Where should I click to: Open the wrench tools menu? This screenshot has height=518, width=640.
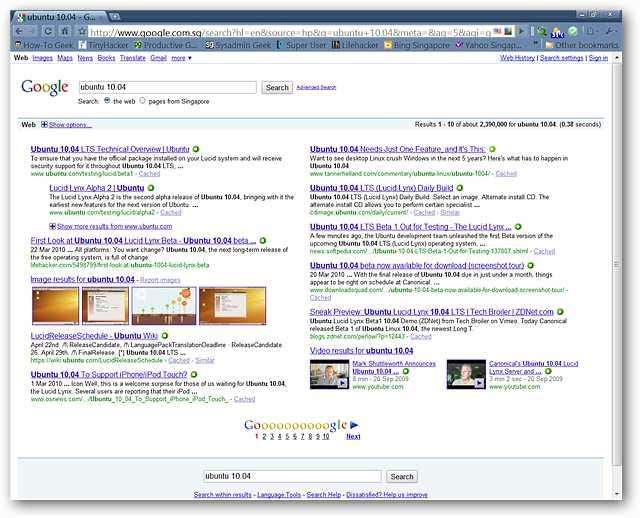coord(610,31)
